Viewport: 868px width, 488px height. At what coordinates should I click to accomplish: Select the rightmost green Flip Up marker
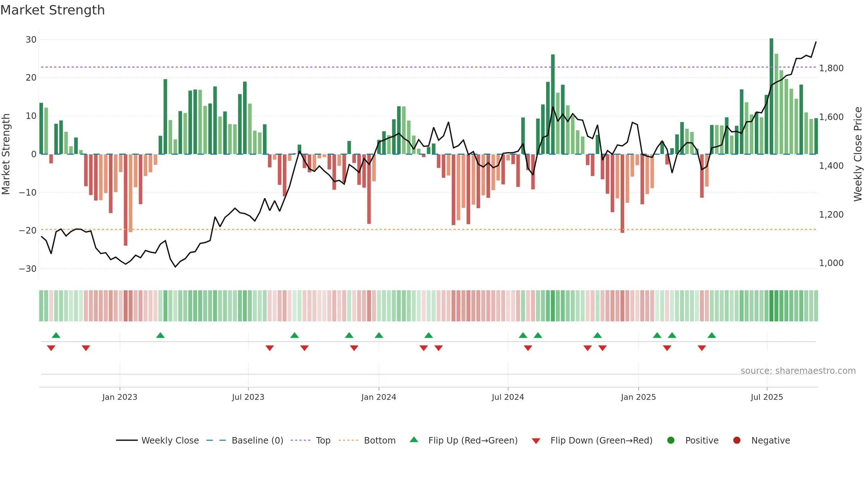712,335
